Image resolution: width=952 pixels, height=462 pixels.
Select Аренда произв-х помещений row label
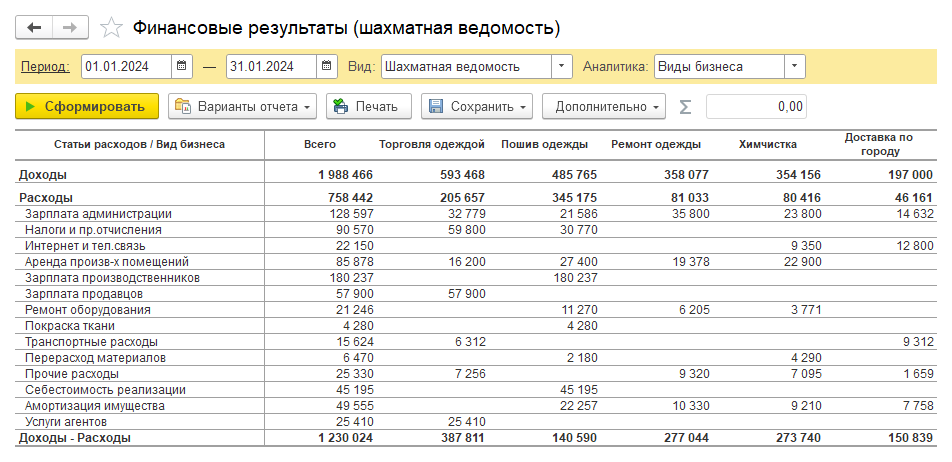point(107,262)
